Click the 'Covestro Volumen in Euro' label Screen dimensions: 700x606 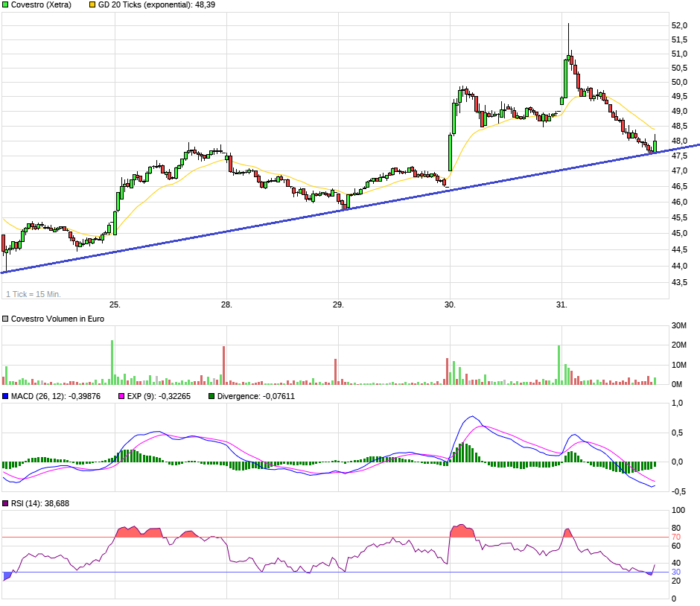coord(57,319)
